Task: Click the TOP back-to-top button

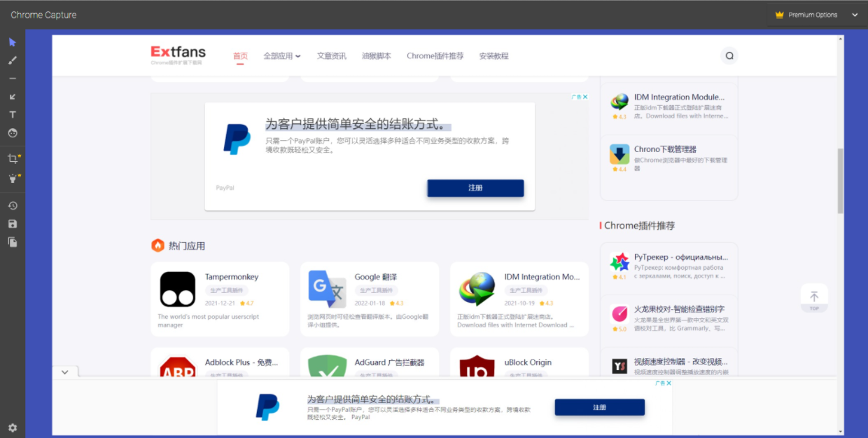Action: 814,299
